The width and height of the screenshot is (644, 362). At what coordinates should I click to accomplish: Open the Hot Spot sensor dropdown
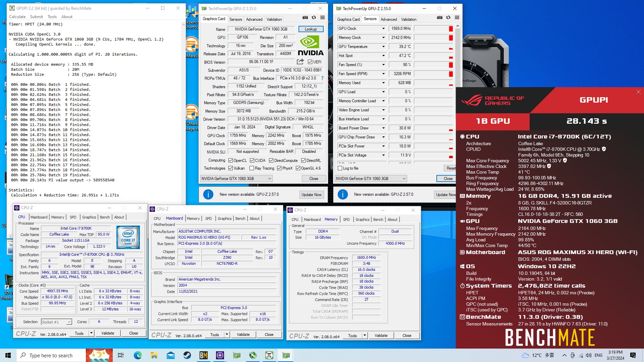pyautogui.click(x=383, y=56)
